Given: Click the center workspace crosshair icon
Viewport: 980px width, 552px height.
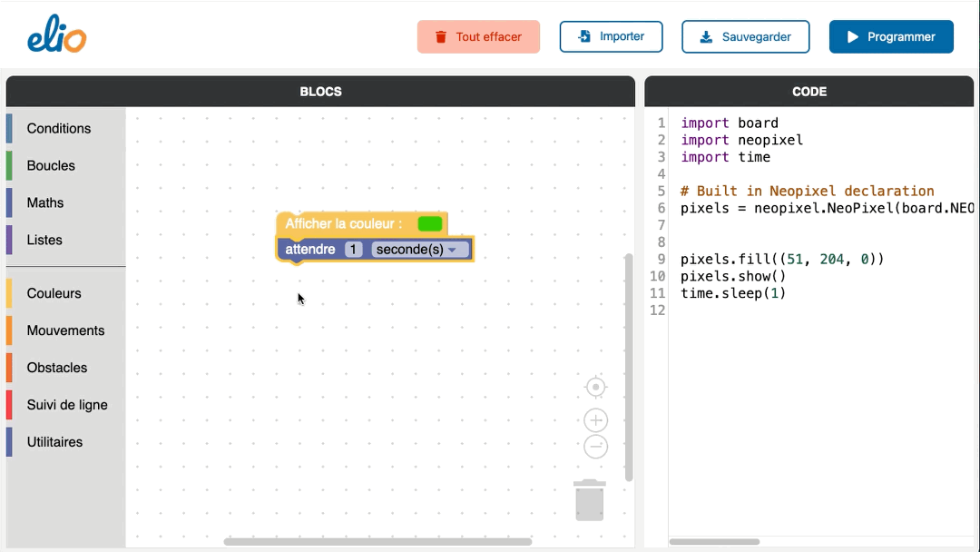Looking at the screenshot, I should pyautogui.click(x=595, y=388).
